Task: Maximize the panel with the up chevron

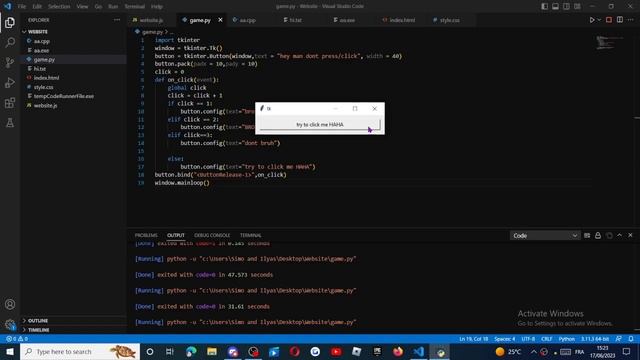Action: point(620,236)
